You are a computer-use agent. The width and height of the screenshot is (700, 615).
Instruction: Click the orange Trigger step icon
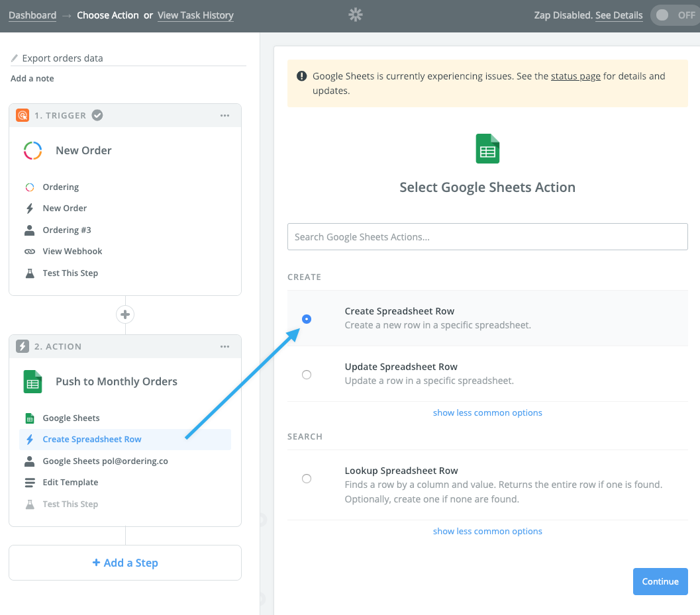[23, 115]
